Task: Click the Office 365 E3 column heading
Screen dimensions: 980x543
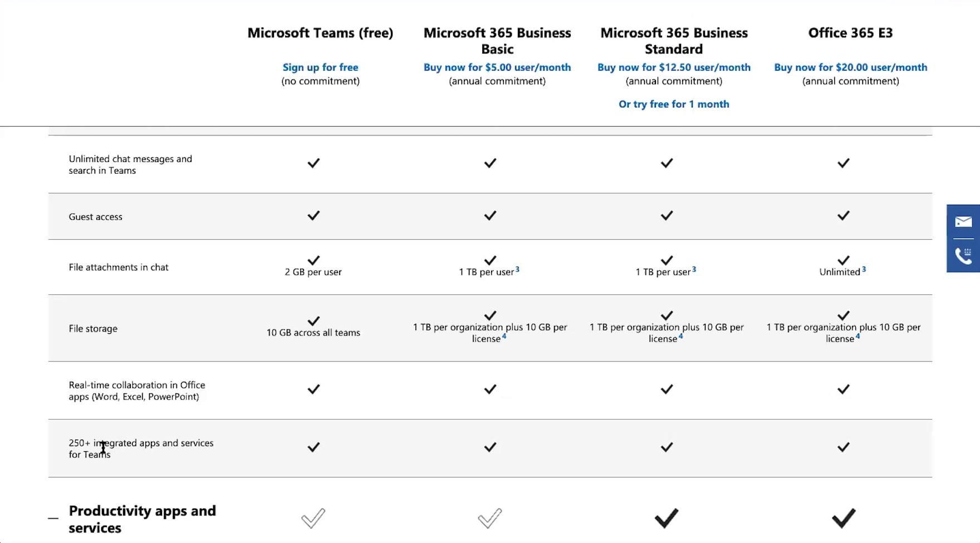Action: point(850,33)
